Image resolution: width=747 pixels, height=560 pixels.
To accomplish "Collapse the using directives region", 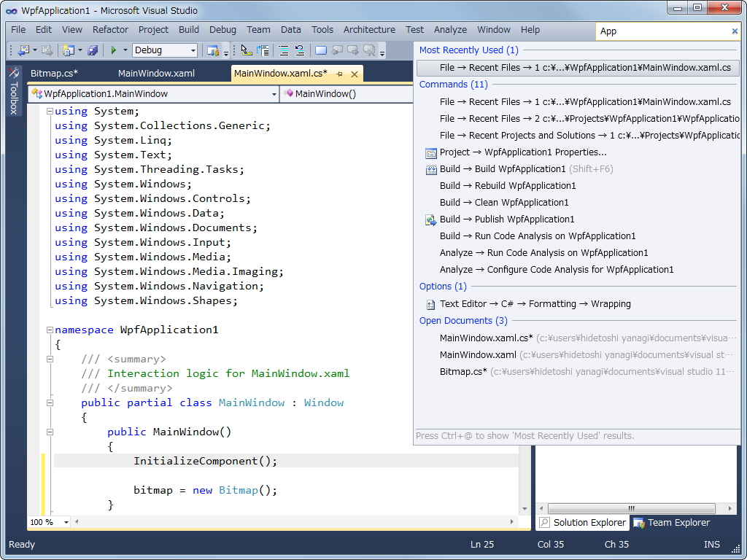I will [50, 112].
